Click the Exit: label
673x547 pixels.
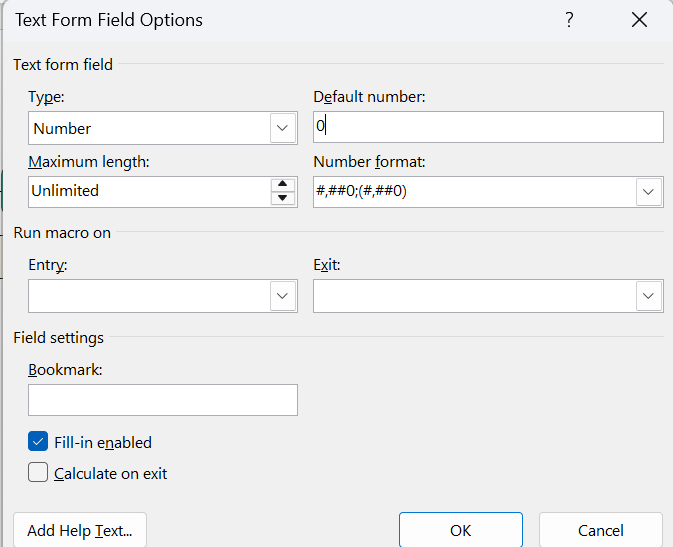point(327,265)
